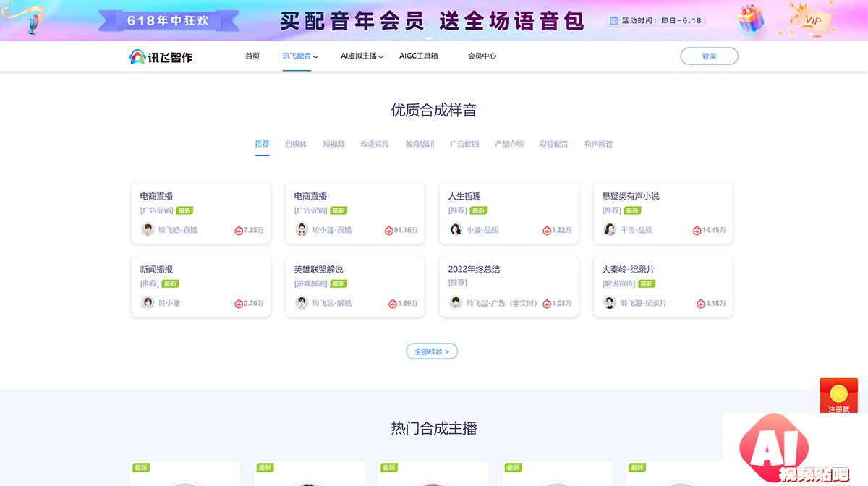Click the 聆飞皓-直播 avatar

pos(148,229)
